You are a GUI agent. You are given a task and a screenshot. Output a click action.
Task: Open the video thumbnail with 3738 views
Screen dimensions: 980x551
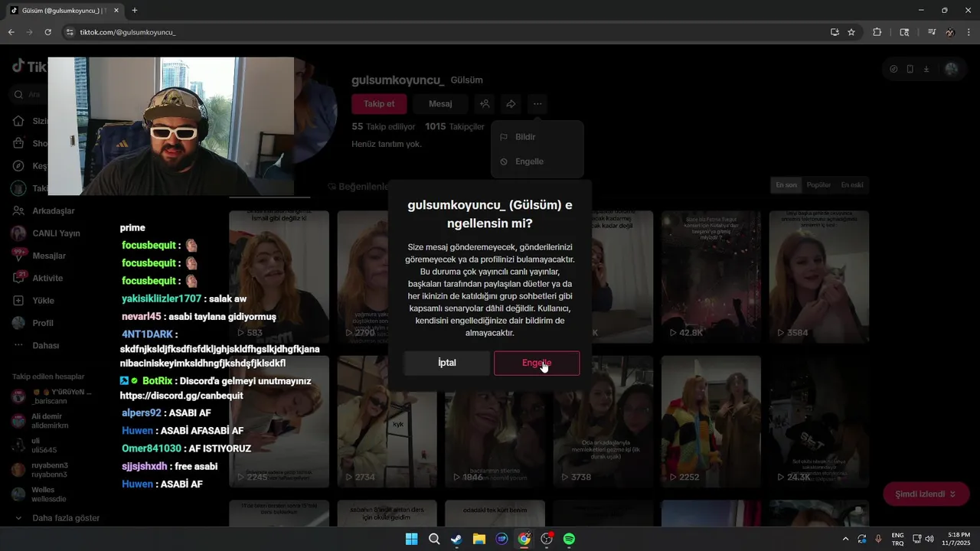pos(603,422)
